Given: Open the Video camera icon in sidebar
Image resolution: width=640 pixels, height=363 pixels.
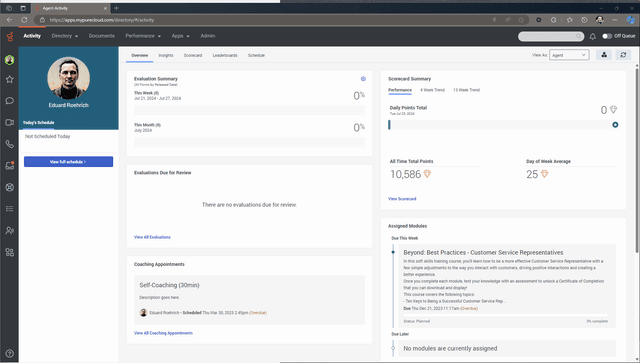Looking at the screenshot, I should (x=9, y=122).
